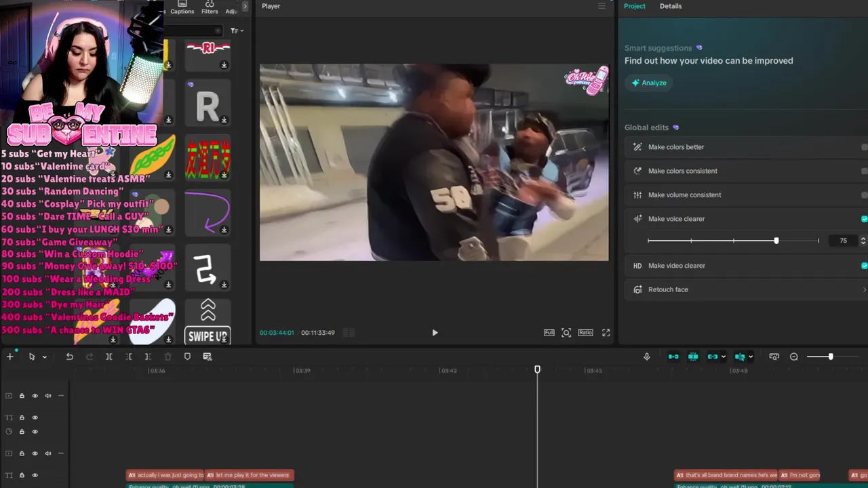Open the Filters tab
Image resolution: width=868 pixels, height=488 pixels.
click(210, 7)
